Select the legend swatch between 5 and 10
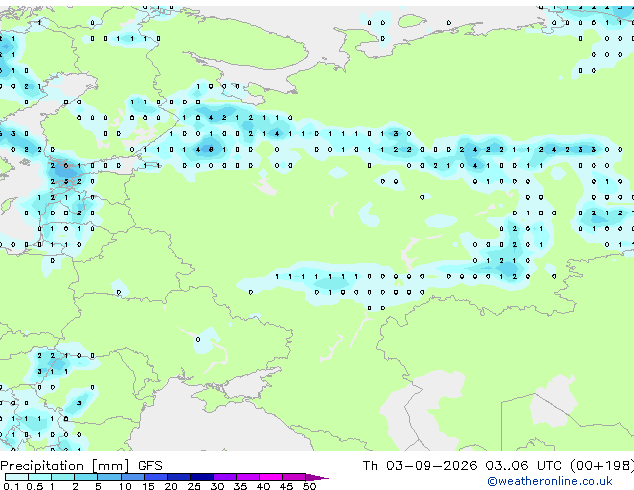 coord(109,477)
